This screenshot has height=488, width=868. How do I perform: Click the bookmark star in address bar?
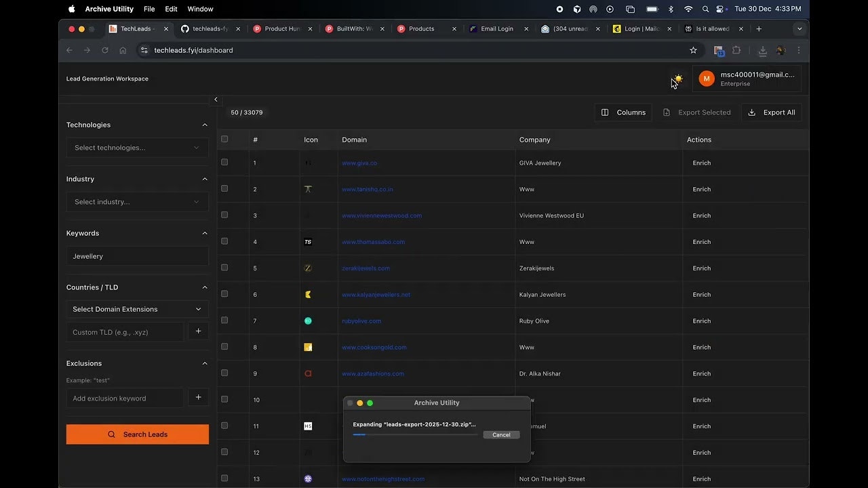click(693, 50)
